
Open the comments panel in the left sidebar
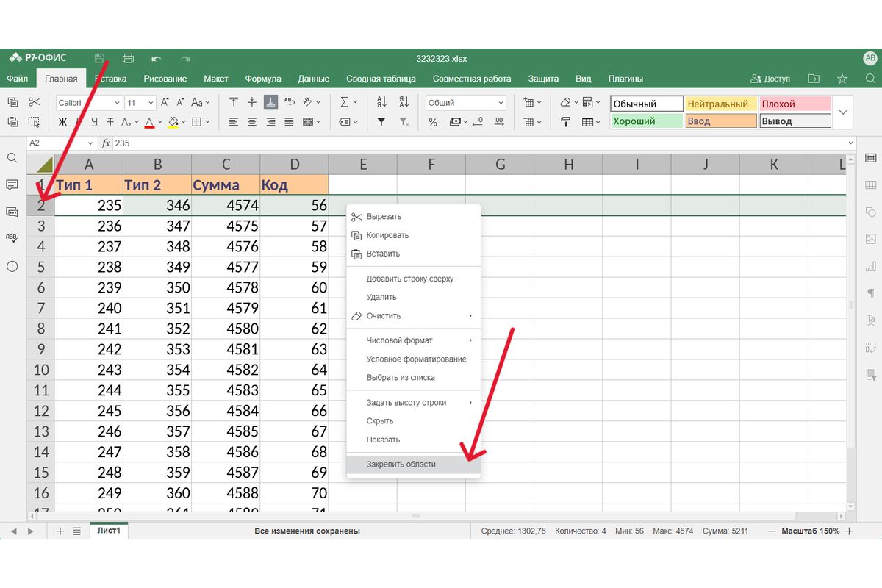click(12, 184)
